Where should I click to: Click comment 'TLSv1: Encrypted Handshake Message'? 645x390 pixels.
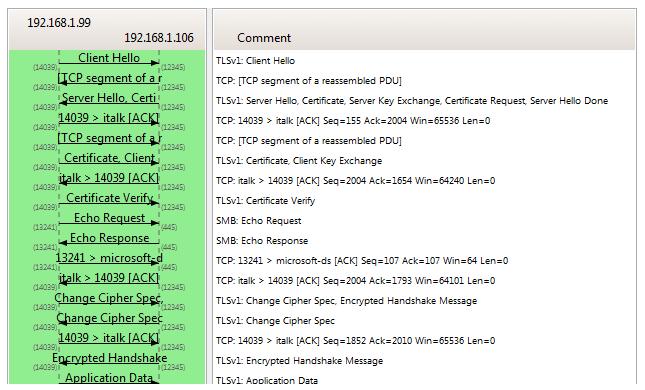(299, 361)
